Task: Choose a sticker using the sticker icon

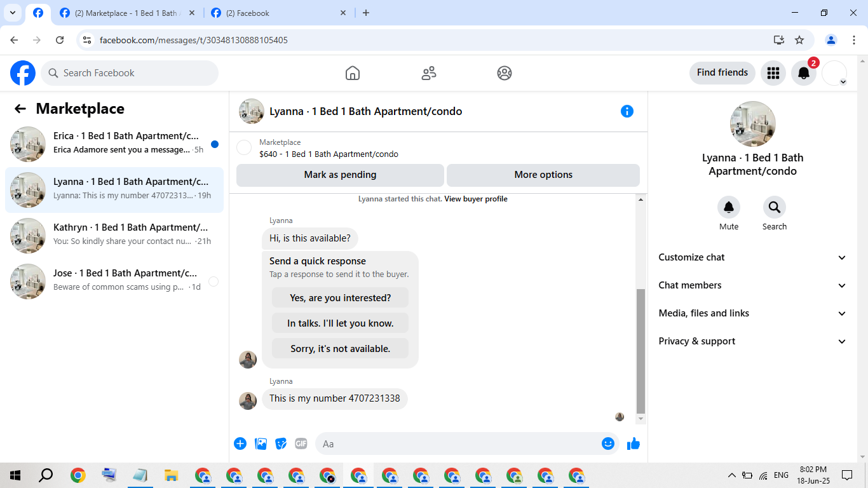Action: tap(281, 444)
